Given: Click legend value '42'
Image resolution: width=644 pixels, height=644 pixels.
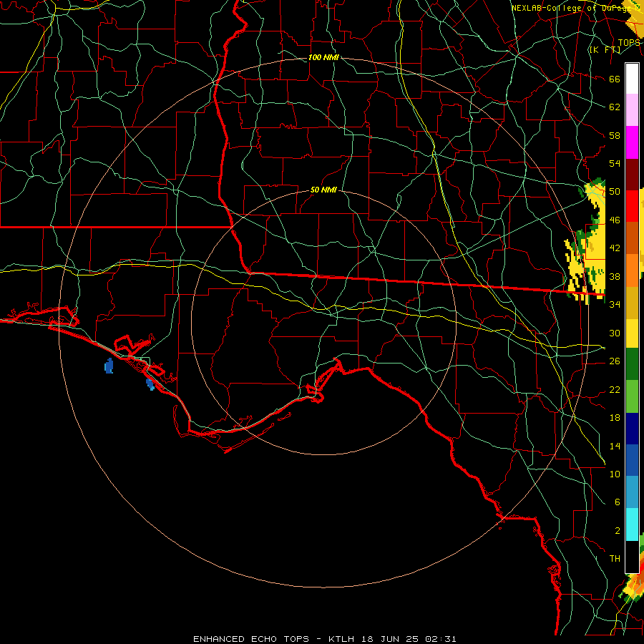Looking at the screenshot, I should tap(615, 248).
